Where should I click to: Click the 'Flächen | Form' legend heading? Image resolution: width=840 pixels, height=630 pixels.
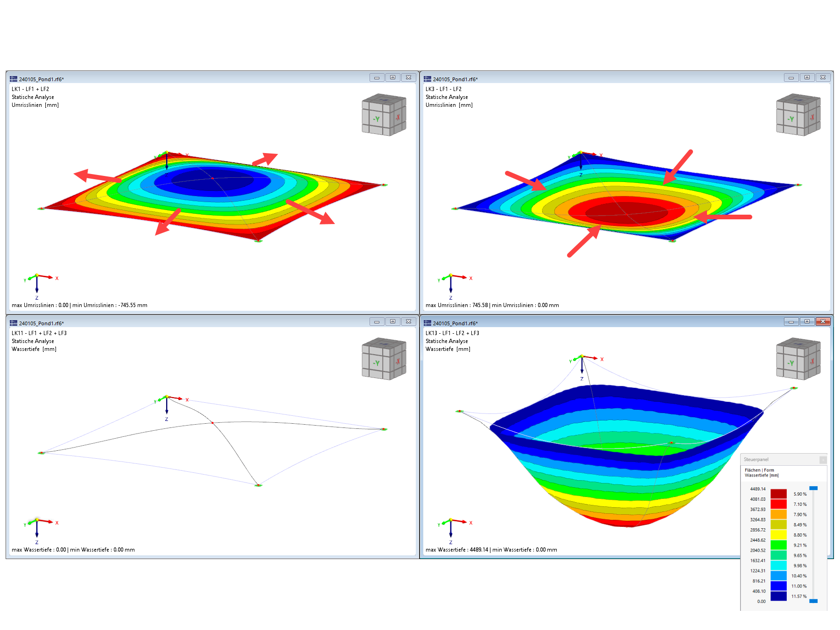(759, 470)
